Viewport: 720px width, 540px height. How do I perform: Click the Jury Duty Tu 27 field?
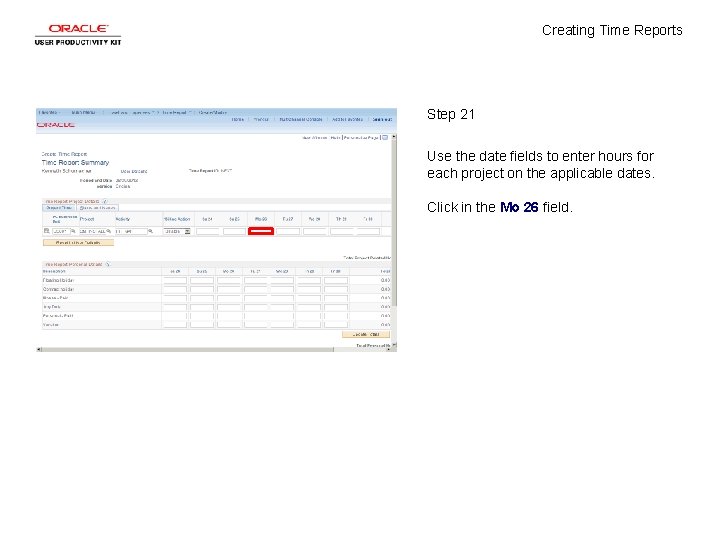(x=255, y=307)
